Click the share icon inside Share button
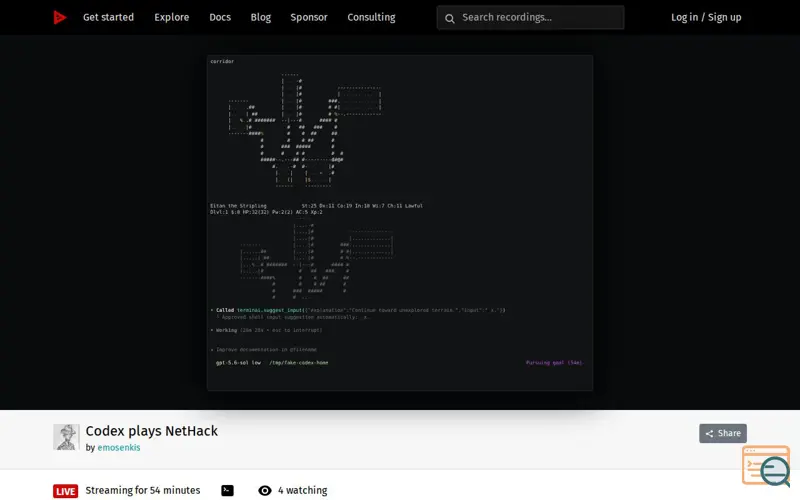This screenshot has width=800, height=500. coord(709,434)
